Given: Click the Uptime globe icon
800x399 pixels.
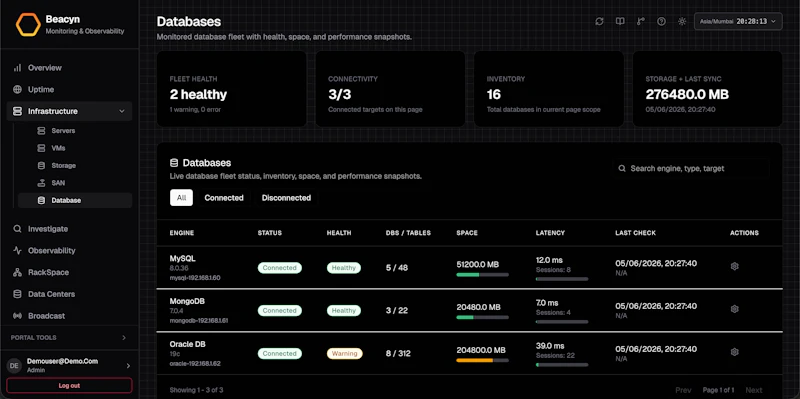Looking at the screenshot, I should (x=17, y=89).
